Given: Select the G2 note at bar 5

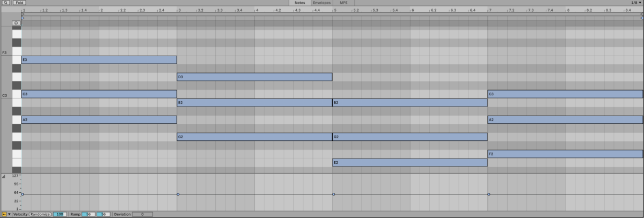Looking at the screenshot, I should [x=410, y=137].
